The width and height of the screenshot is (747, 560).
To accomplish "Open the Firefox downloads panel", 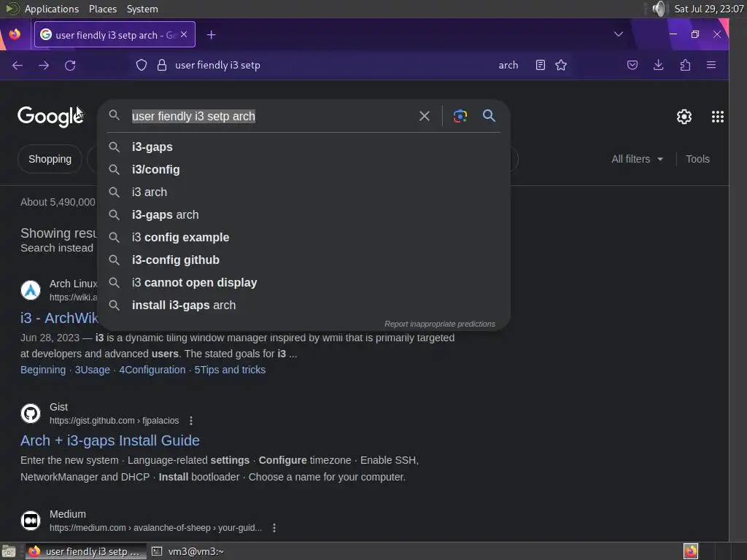I will click(x=659, y=65).
